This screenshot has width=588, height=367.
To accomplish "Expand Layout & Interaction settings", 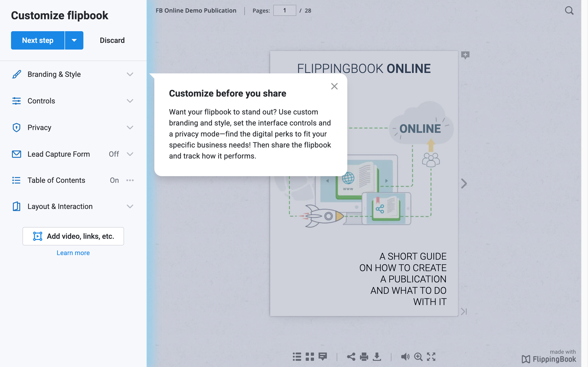I will 130,206.
